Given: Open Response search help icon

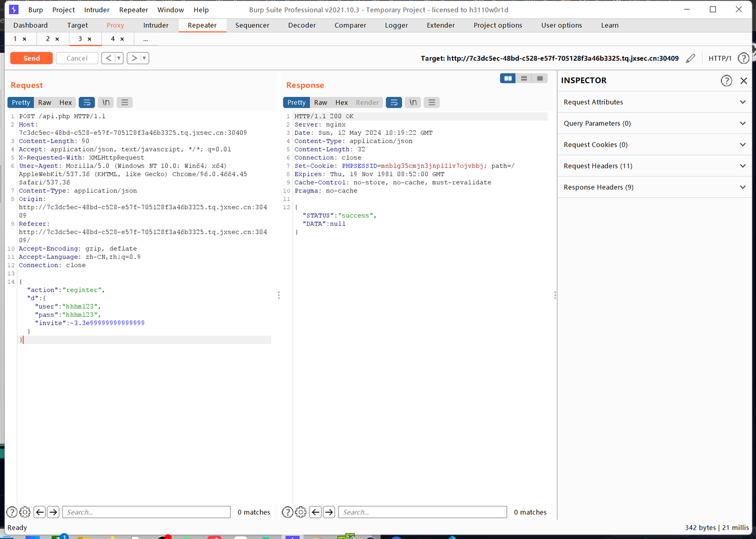Looking at the screenshot, I should pyautogui.click(x=288, y=512).
